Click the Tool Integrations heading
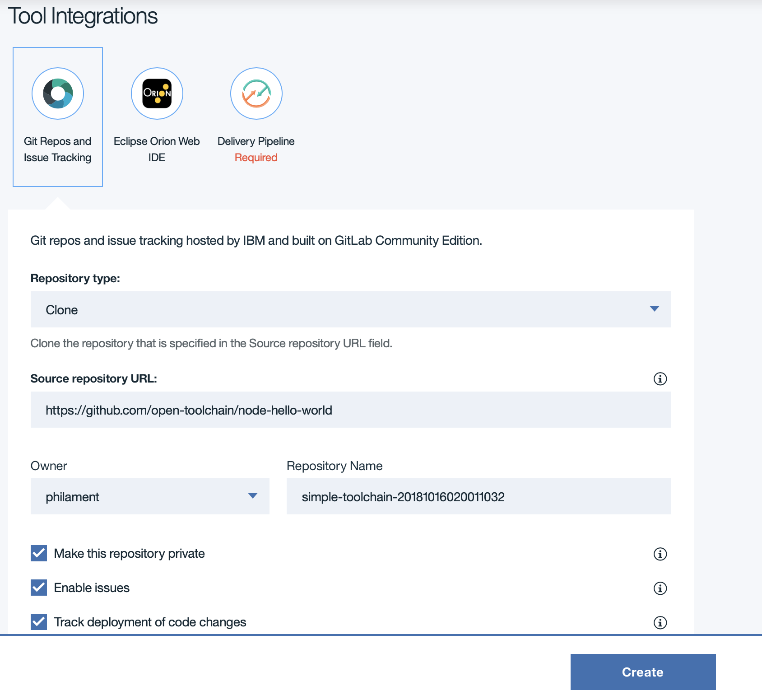The width and height of the screenshot is (762, 700). [84, 16]
